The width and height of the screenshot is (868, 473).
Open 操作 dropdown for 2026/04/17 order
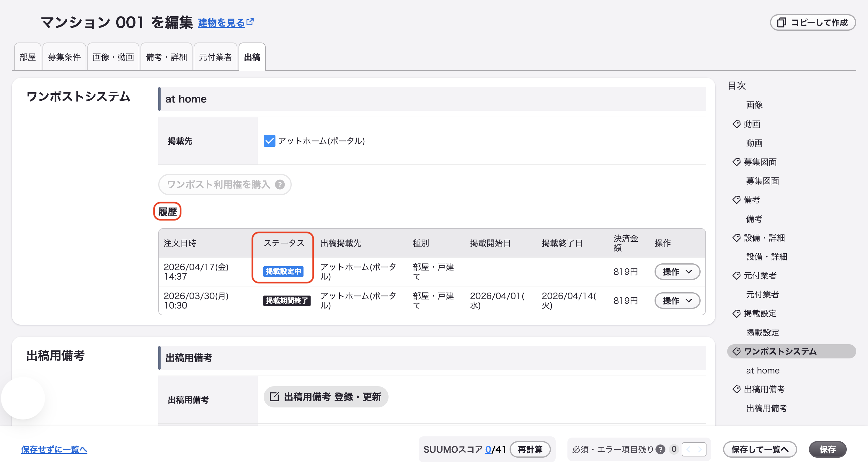coord(677,272)
